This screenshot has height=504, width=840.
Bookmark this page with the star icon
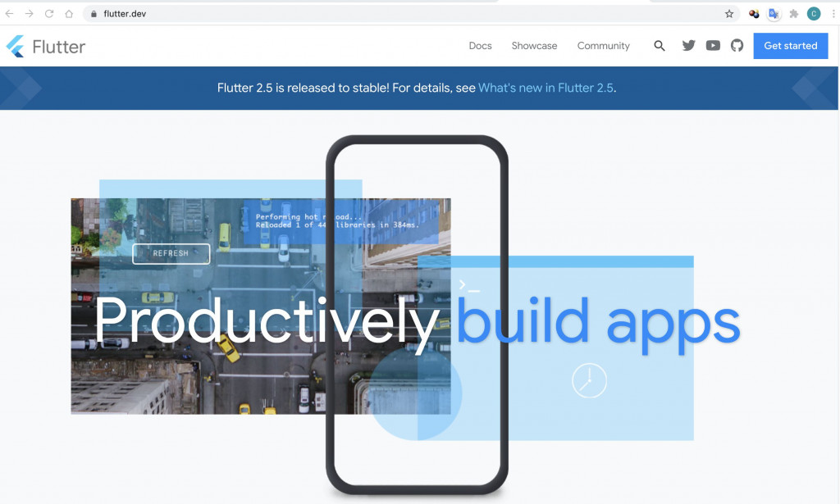click(x=729, y=14)
